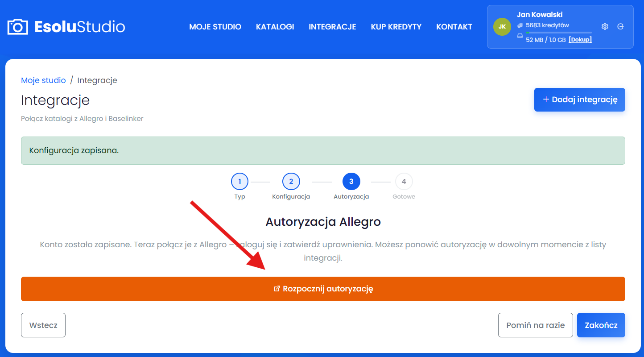Click Pomiń na razie button
Viewport: 644px width, 357px height.
(535, 325)
